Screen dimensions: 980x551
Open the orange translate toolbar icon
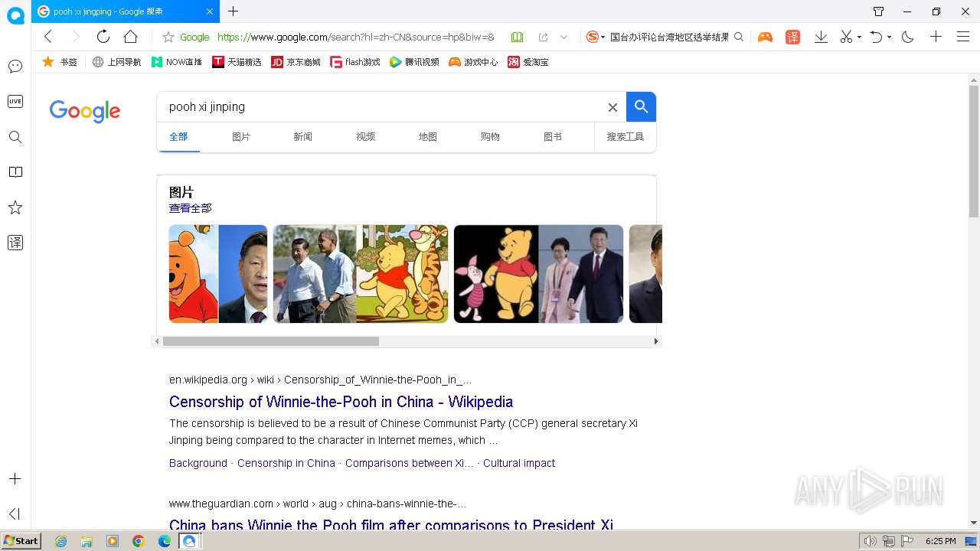[792, 37]
